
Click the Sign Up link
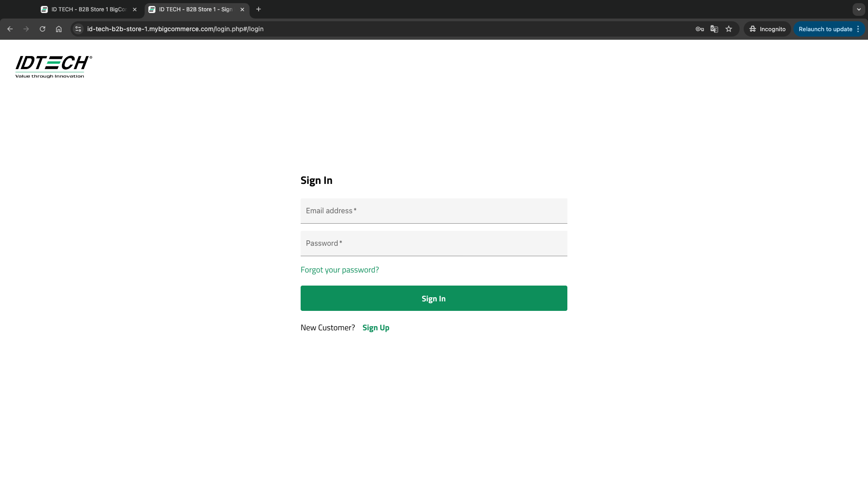[376, 328]
